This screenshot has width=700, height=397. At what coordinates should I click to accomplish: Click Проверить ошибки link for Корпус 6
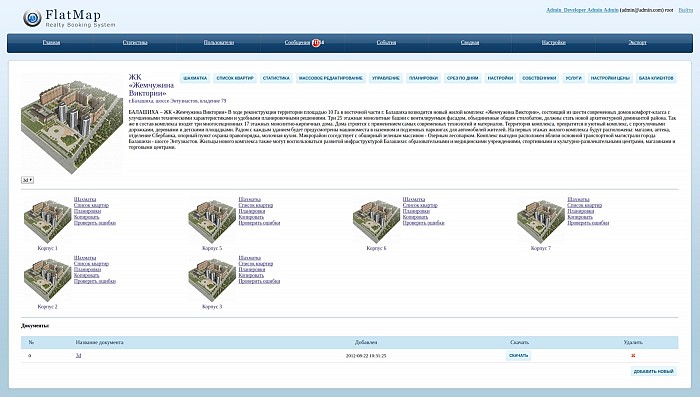(423, 223)
